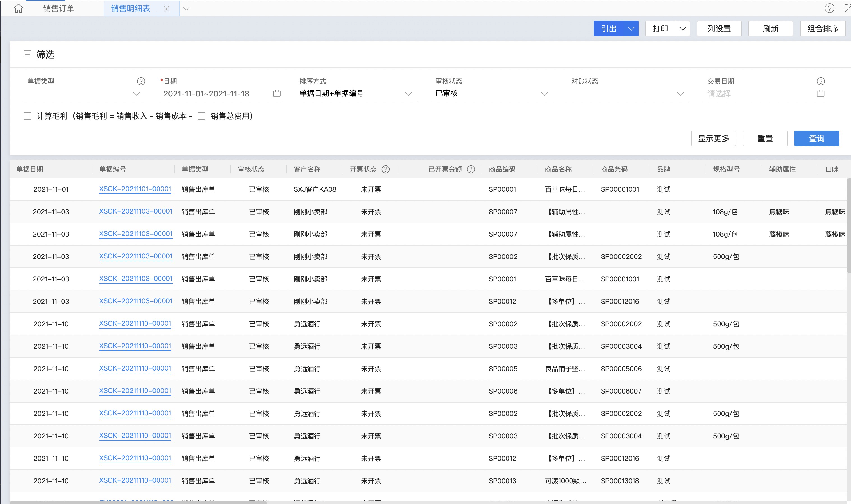The height and width of the screenshot is (504, 851).
Task: Click the help icon at the top right
Action: tap(829, 8)
